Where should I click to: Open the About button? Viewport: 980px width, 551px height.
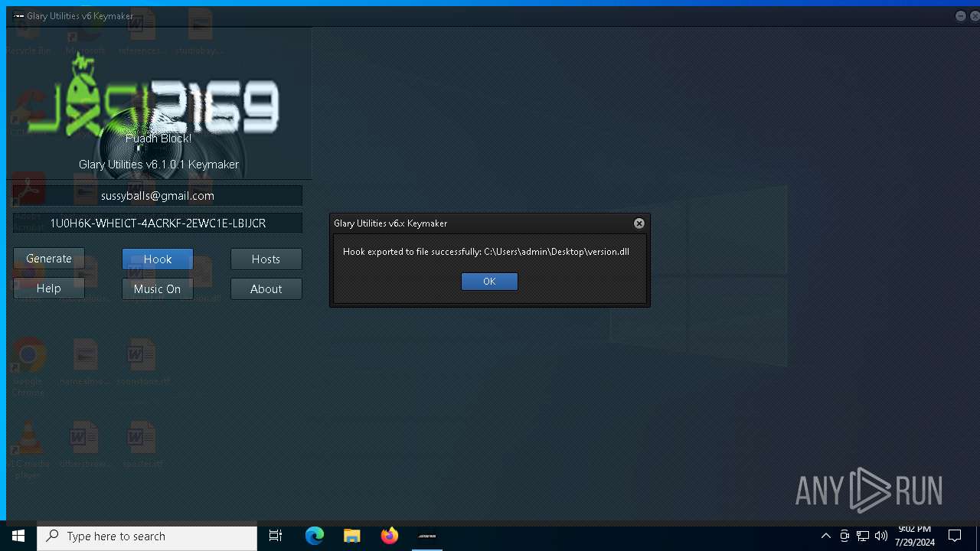pos(266,289)
